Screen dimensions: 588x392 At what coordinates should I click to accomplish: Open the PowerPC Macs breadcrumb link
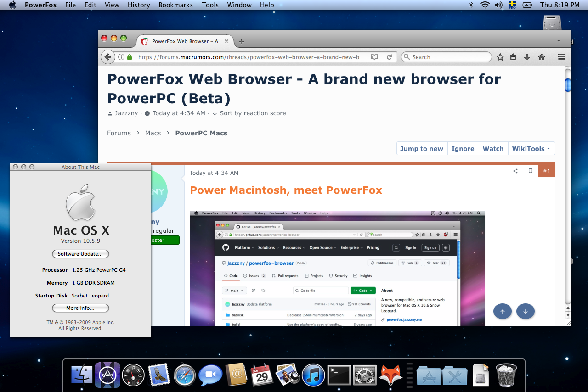pyautogui.click(x=201, y=133)
